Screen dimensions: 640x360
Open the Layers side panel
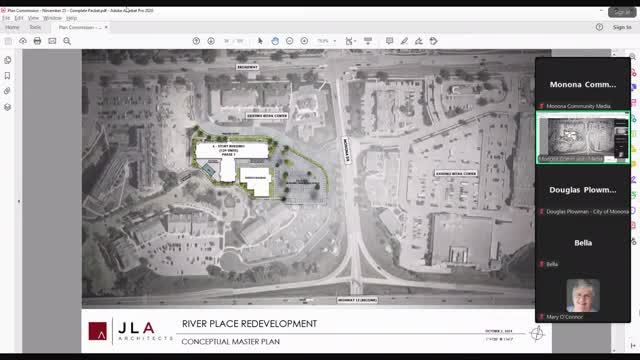[x=7, y=107]
